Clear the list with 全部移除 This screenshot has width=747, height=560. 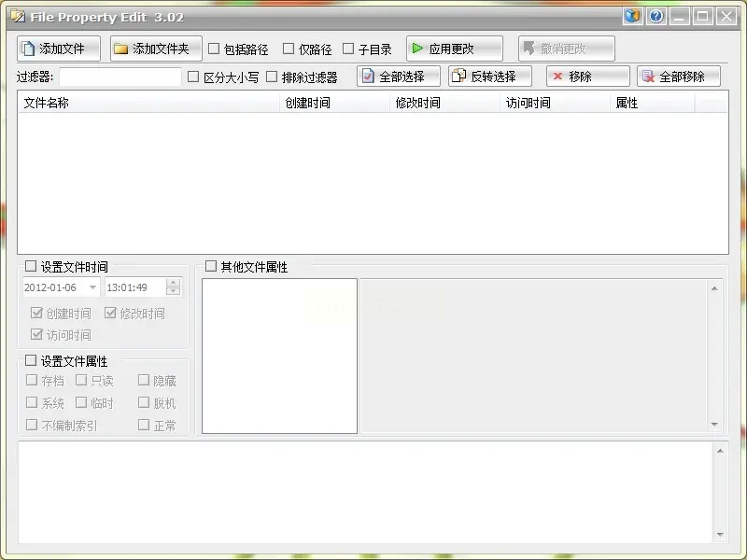pos(679,77)
